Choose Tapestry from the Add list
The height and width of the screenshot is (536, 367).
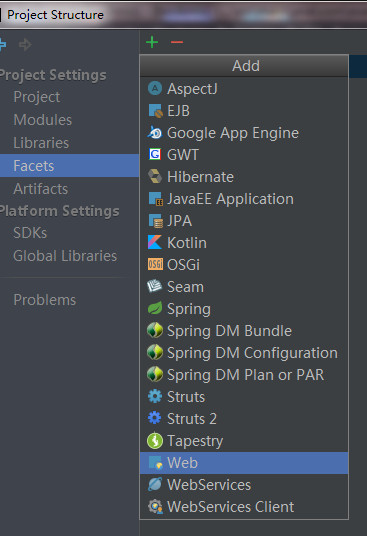click(x=244, y=441)
